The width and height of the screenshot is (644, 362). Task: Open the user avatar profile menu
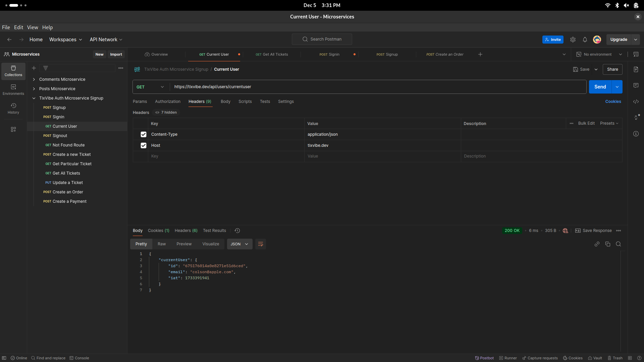click(x=597, y=40)
